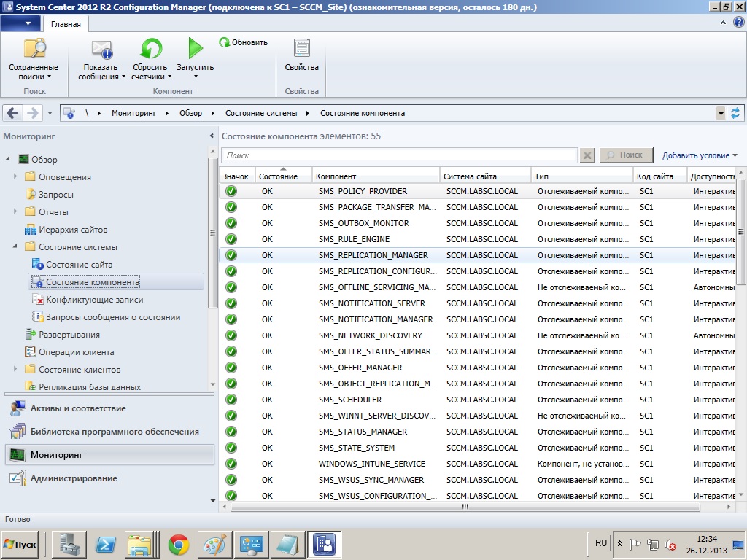Open the Главная ribbon tab
This screenshot has height=560, width=747.
coord(66,24)
